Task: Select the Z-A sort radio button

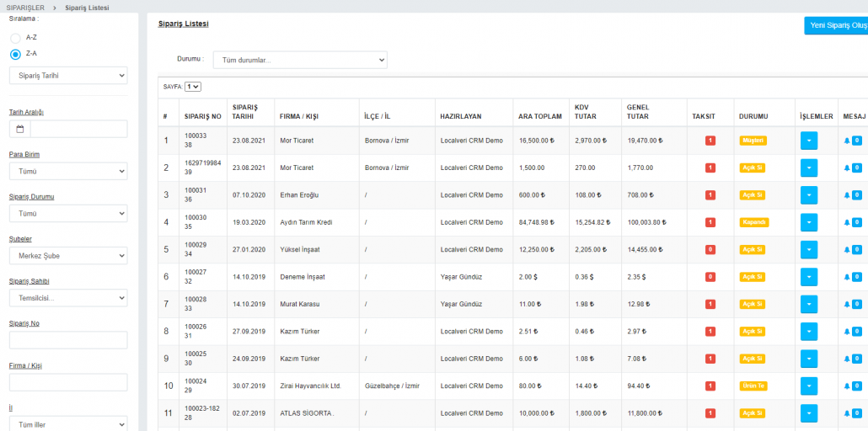Action: pos(15,54)
